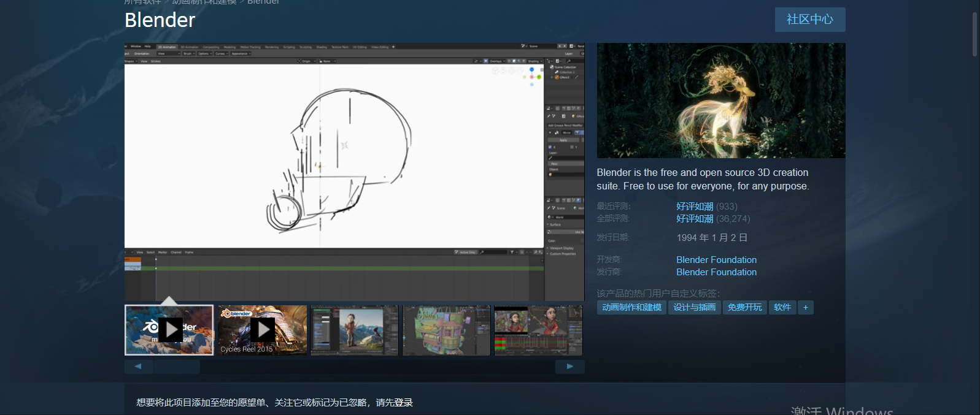Select the 动画制作和建模 tag
Viewport: 980px width, 415px height.
tap(631, 307)
